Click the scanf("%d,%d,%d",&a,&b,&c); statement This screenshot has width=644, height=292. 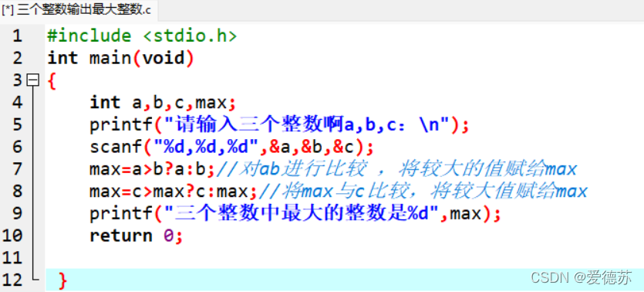(x=231, y=148)
